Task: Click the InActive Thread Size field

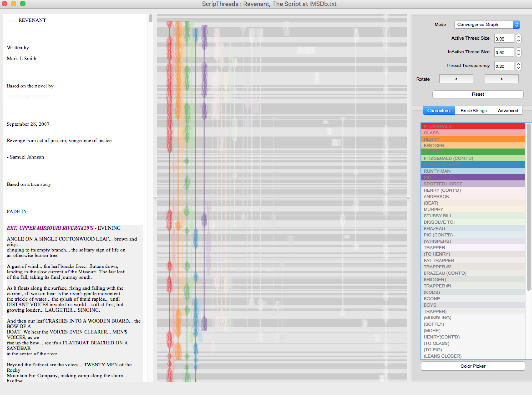Action: [x=504, y=52]
